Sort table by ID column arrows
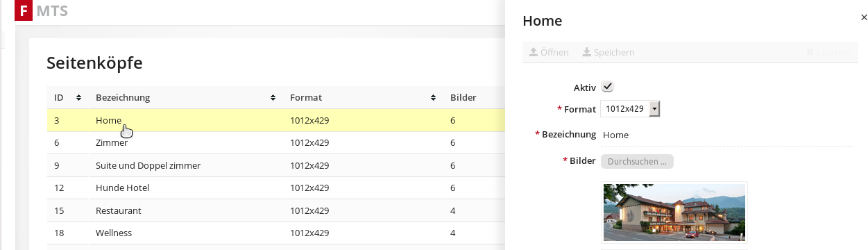This screenshot has height=250, width=868. click(78, 98)
